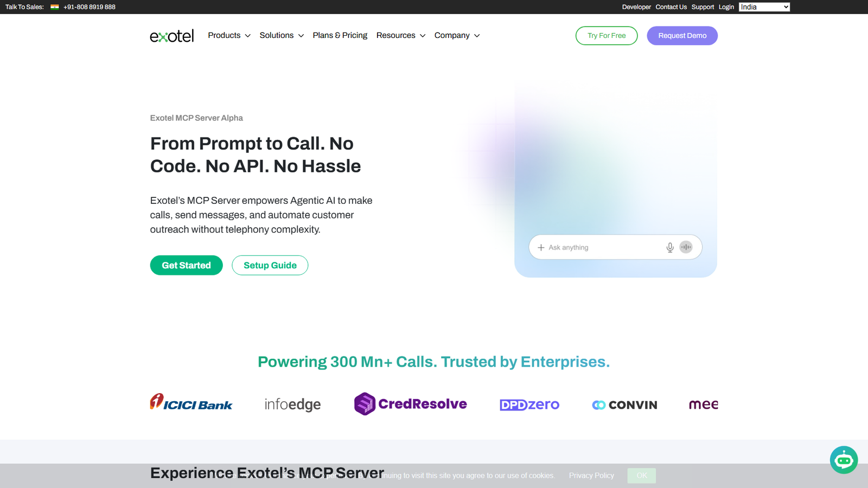This screenshot has width=868, height=488.
Task: Open the Privacy Policy link in cookie banner
Action: 591,475
